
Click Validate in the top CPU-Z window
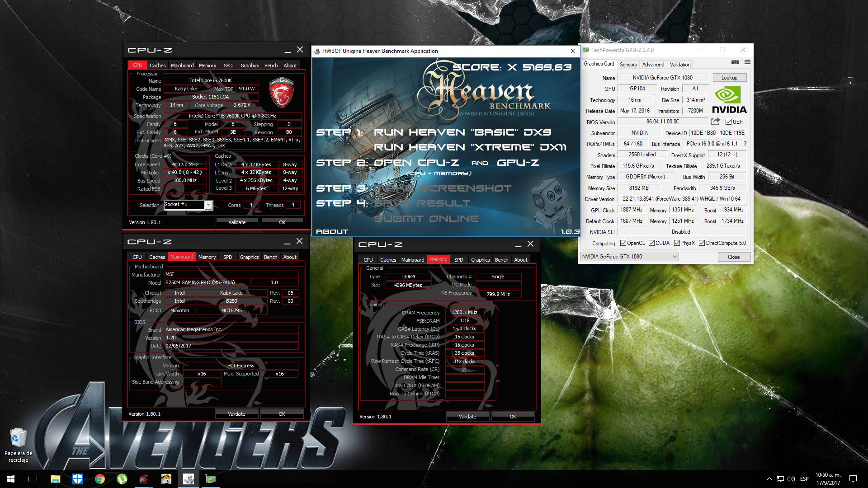237,222
